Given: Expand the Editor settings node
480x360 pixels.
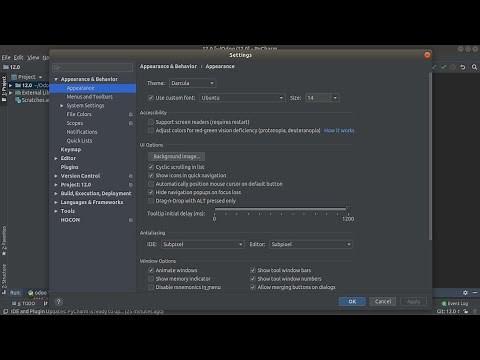Looking at the screenshot, I should point(56,158).
